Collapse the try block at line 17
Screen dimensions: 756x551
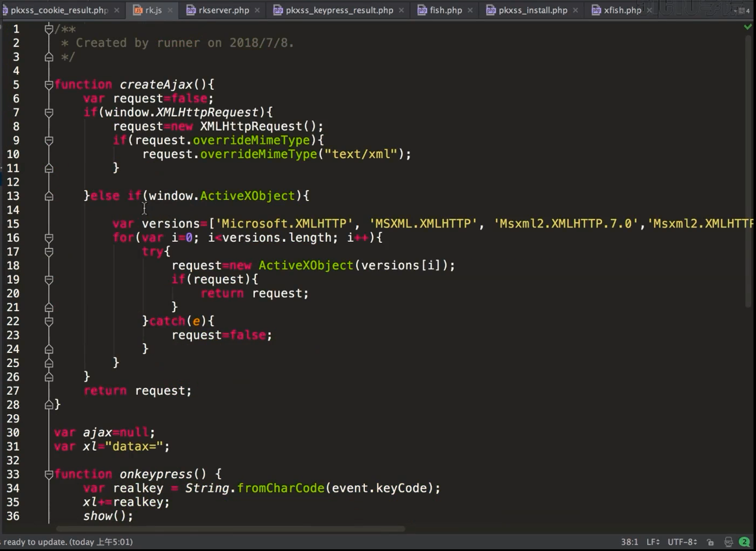[x=49, y=252]
